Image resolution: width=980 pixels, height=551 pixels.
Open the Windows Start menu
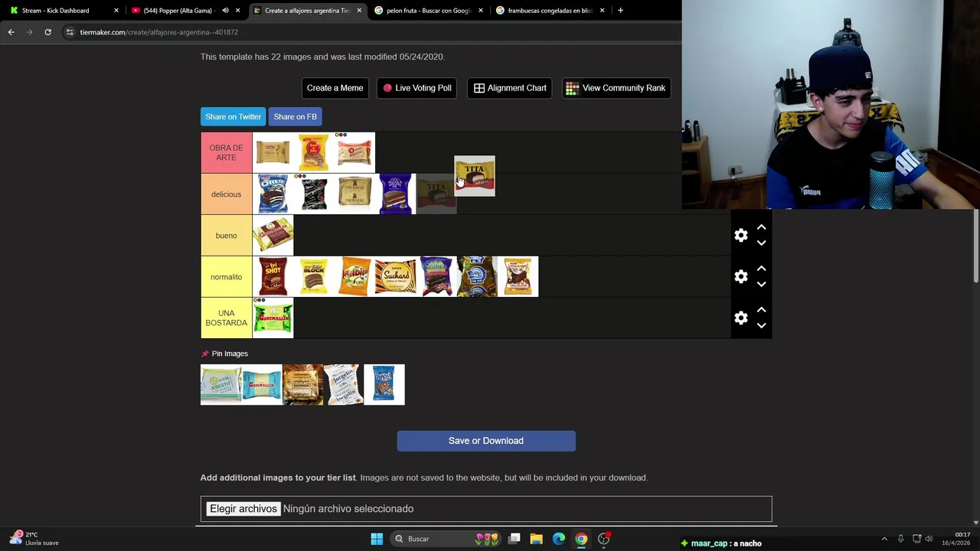click(x=377, y=539)
